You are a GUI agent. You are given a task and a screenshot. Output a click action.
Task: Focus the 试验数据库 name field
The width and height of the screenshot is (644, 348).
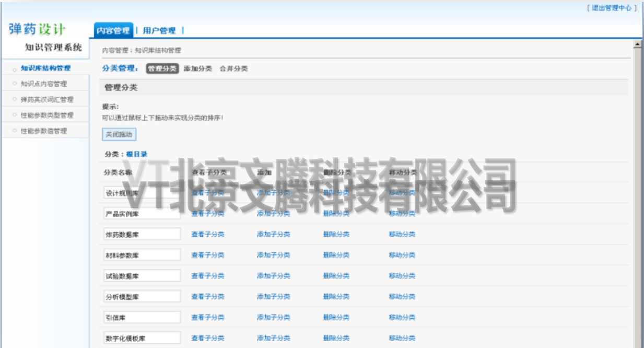(142, 276)
